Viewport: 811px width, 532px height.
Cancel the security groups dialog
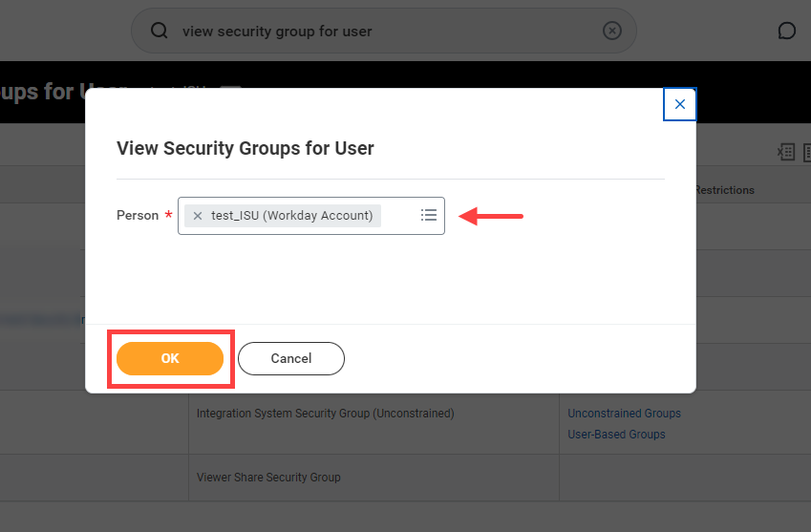(290, 358)
